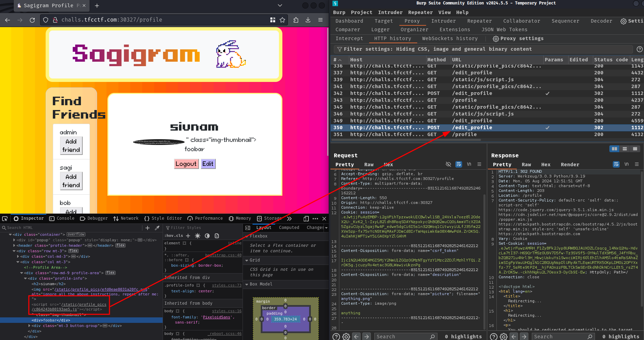Click the QR-like grid icon in the address bar
The image size is (644, 340).
point(273,20)
